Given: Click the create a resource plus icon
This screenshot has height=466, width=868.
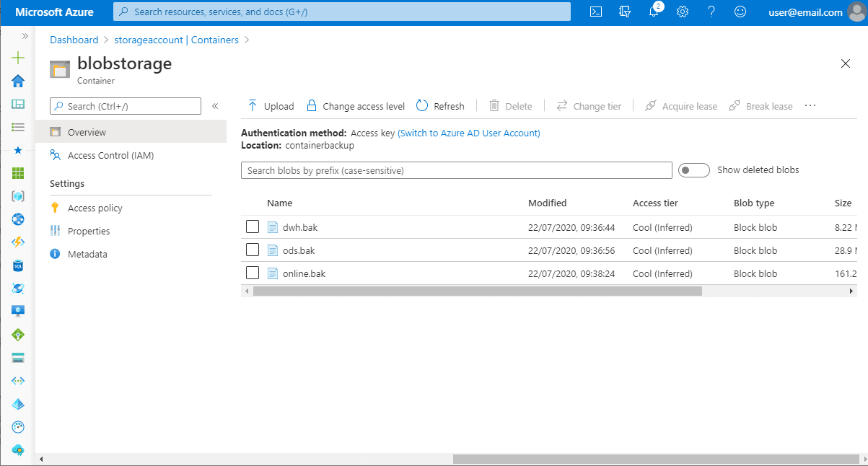Looking at the screenshot, I should (18, 58).
